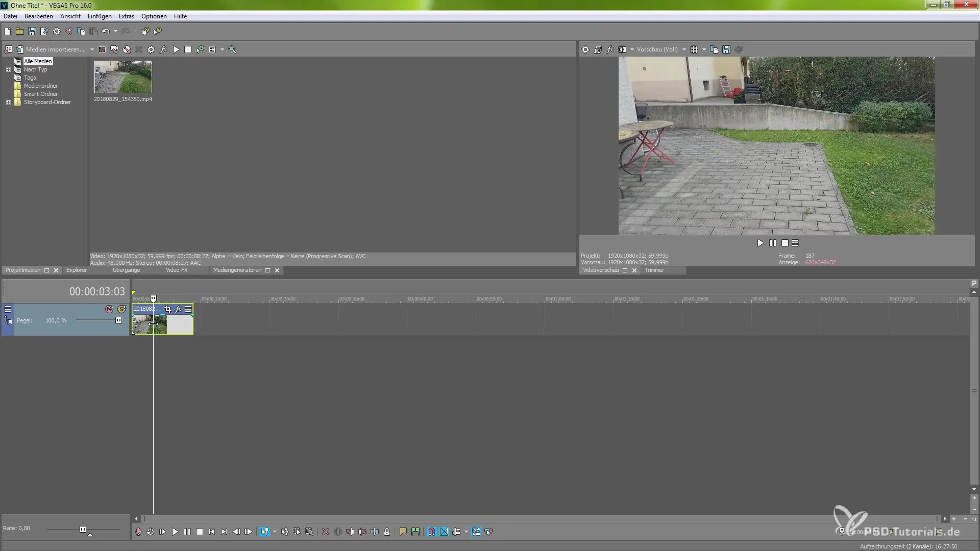This screenshot has height=551, width=980.
Task: Undo the last action
Action: (x=106, y=31)
